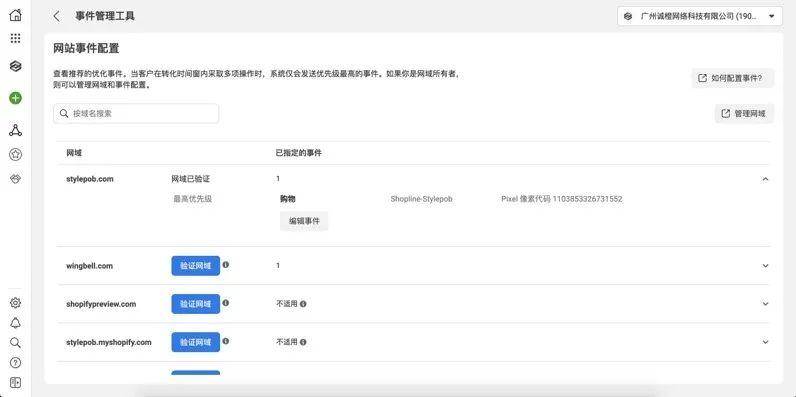Screen dimensions: 796x397
Task: Collapse the stylepob.com row chevron
Action: [x=766, y=179]
